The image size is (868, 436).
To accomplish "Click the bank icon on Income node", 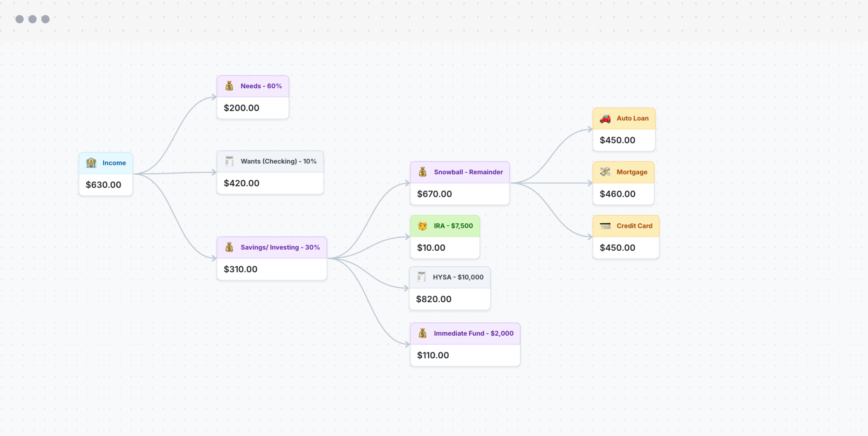I will pos(91,163).
